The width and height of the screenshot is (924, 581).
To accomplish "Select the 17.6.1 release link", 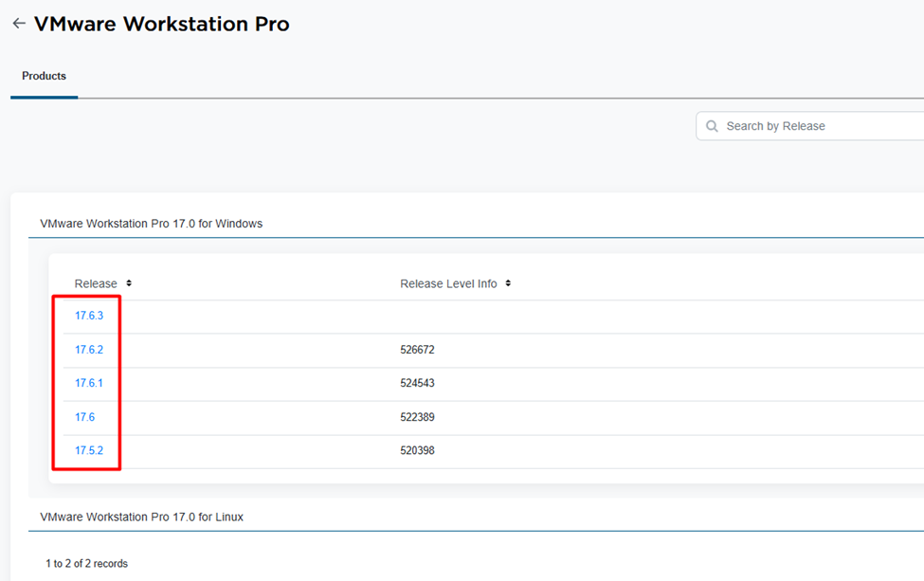I will pyautogui.click(x=89, y=383).
